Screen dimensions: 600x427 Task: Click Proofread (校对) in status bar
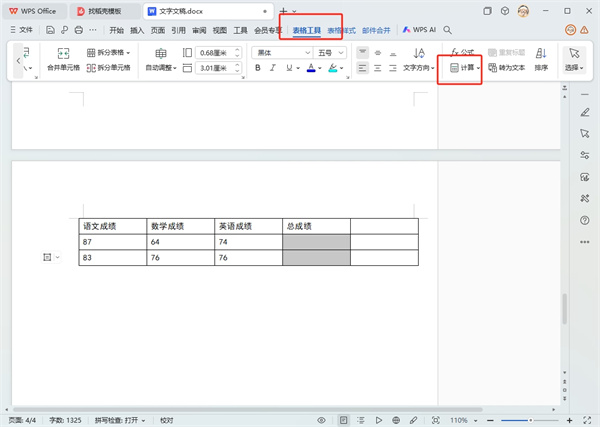pyautogui.click(x=166, y=420)
